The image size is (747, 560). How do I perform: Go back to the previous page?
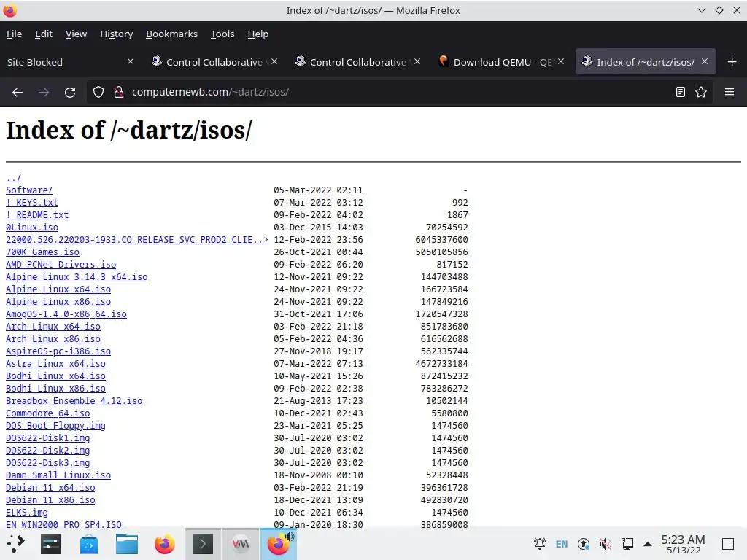pyautogui.click(x=18, y=92)
